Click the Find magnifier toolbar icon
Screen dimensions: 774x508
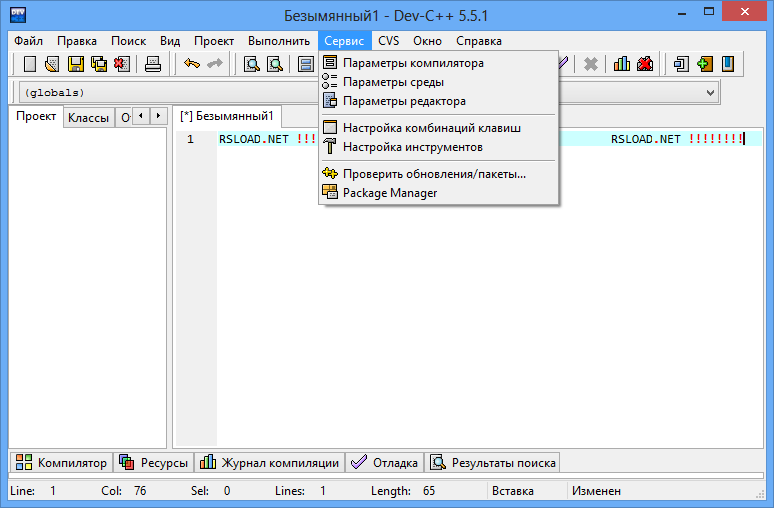(252, 64)
